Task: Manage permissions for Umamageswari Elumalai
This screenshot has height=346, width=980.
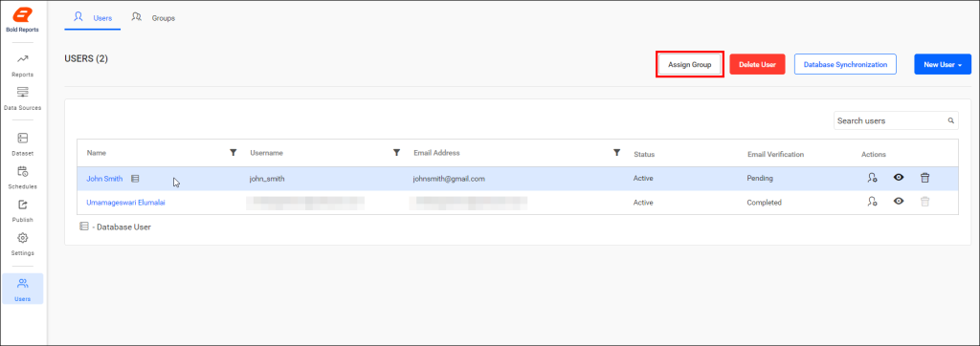Action: pyautogui.click(x=873, y=202)
